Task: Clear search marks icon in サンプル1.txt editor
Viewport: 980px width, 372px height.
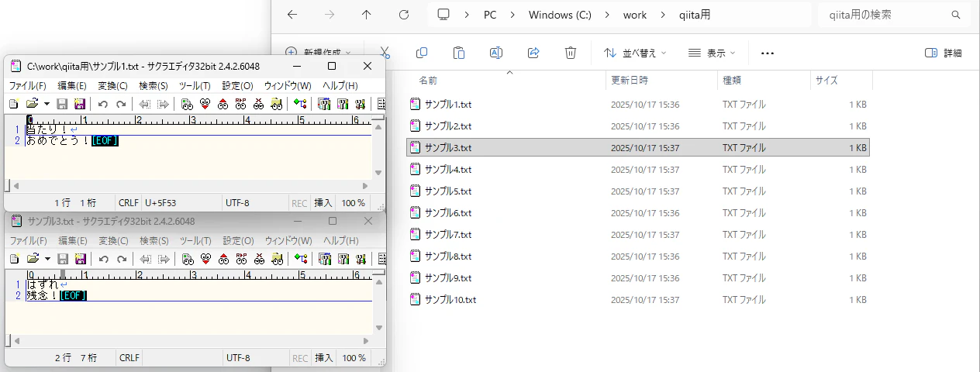Action: [258, 104]
